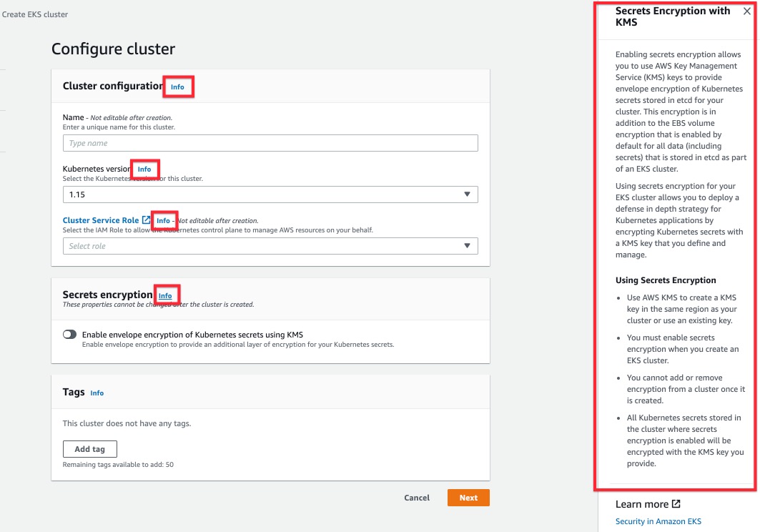This screenshot has height=532, width=760.
Task: Follow the Cluster Service Role link
Action: [x=101, y=220]
